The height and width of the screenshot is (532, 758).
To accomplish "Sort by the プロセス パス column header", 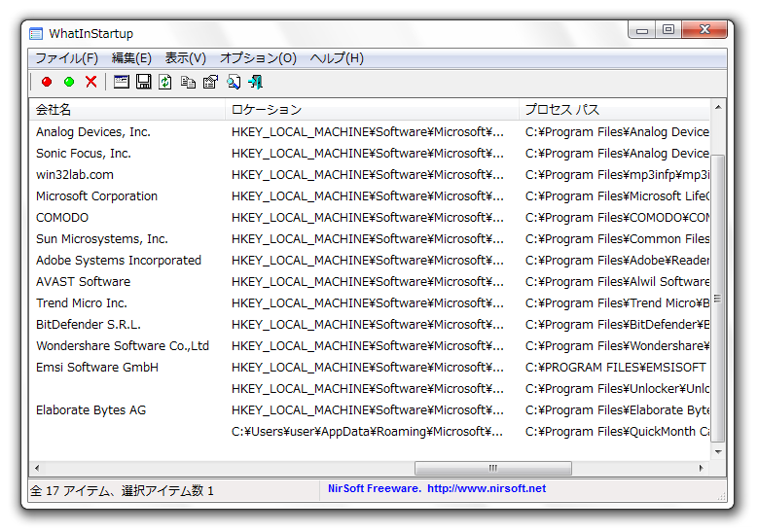I will pyautogui.click(x=614, y=110).
